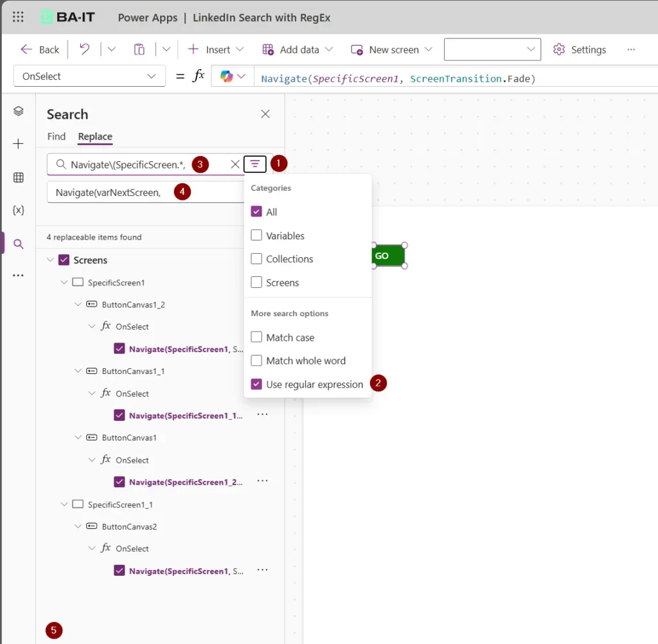Collapse OnSelect under ButtonCanvas1_2
Screen dimensions: 658x644
point(92,326)
